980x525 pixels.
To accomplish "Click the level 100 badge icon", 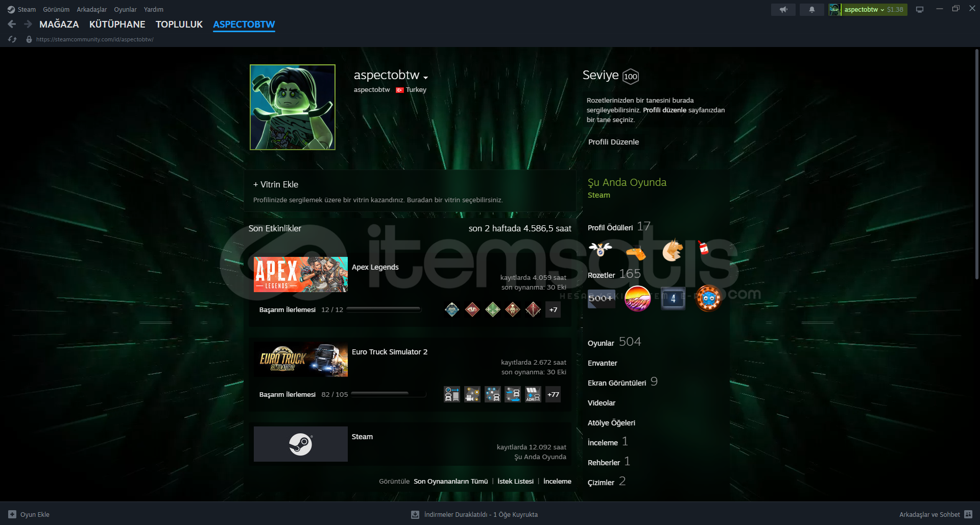I will pos(631,77).
